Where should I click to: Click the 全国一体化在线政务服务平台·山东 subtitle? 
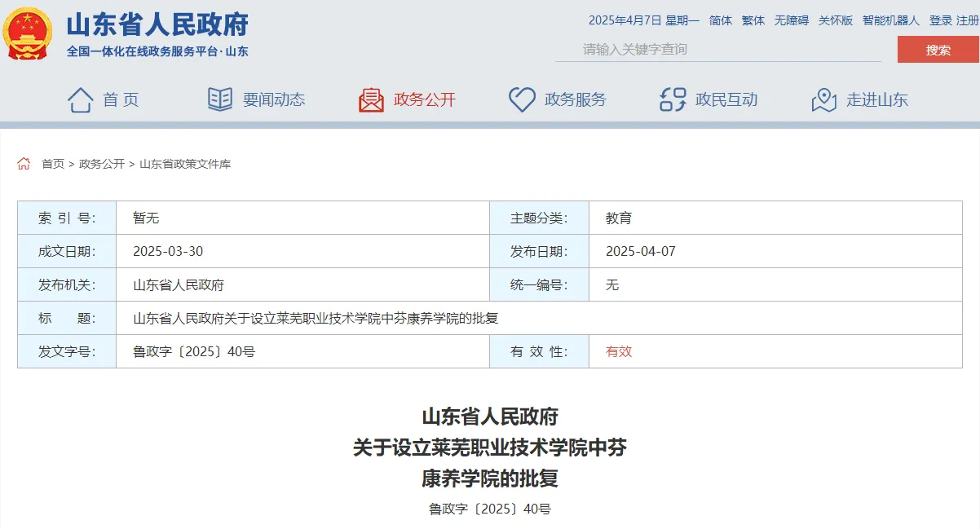pyautogui.click(x=157, y=51)
